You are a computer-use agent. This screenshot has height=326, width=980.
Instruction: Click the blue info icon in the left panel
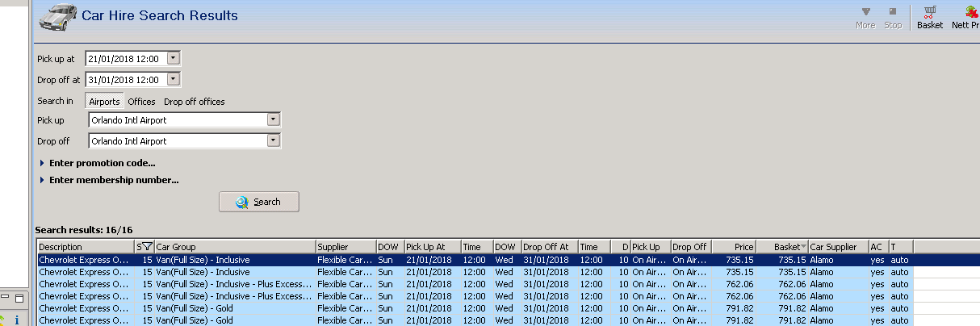pos(17,320)
